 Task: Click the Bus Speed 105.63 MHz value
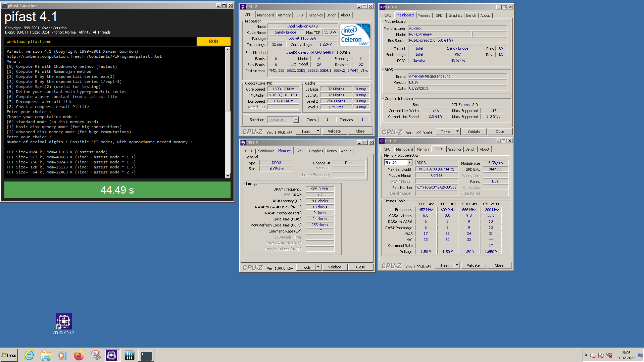click(283, 101)
